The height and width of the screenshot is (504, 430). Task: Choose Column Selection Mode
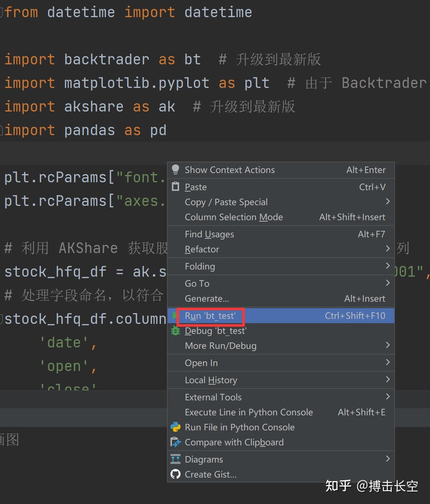point(234,217)
